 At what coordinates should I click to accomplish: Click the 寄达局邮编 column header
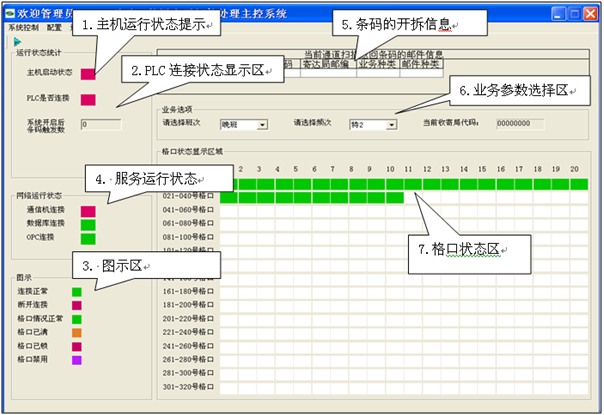pyautogui.click(x=328, y=64)
